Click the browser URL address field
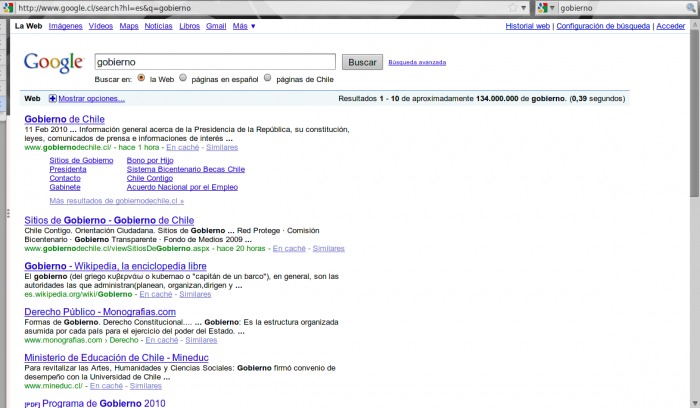The height and width of the screenshot is (408, 700). click(x=261, y=8)
